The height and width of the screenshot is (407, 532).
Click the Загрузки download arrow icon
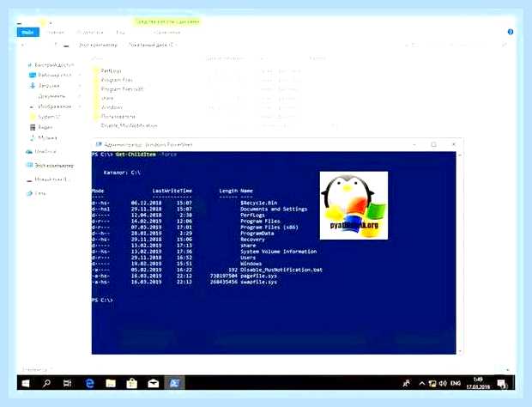tap(33, 86)
